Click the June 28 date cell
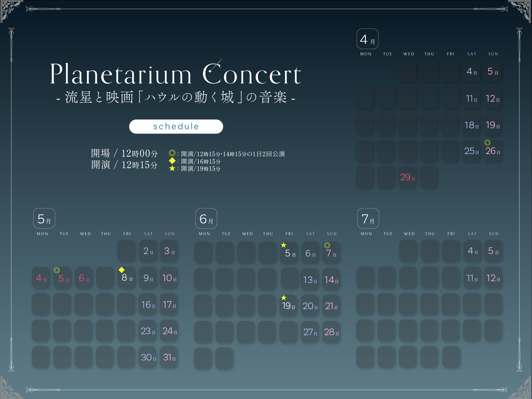The image size is (532, 399). (x=331, y=332)
